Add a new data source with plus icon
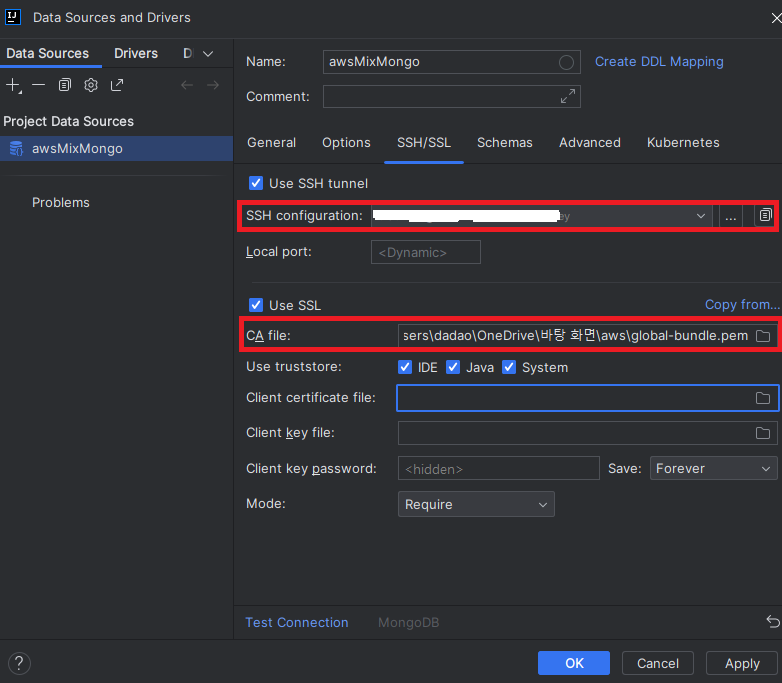This screenshot has width=782, height=683. [13, 85]
